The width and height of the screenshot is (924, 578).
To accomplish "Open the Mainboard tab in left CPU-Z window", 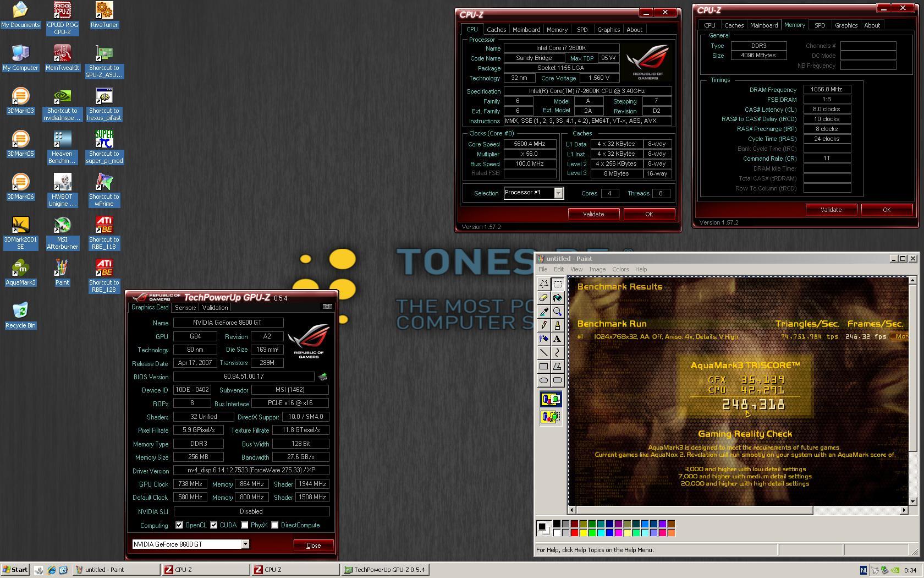I will [526, 30].
